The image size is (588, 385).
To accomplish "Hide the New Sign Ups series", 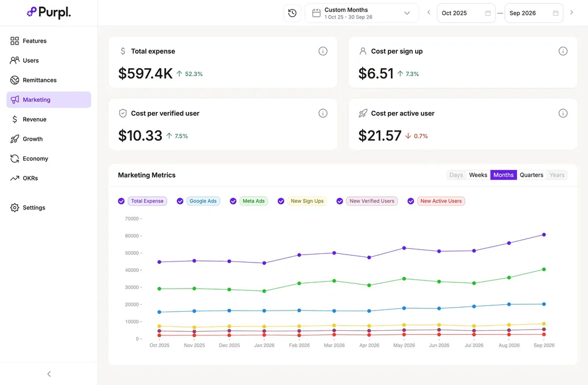I will click(281, 201).
